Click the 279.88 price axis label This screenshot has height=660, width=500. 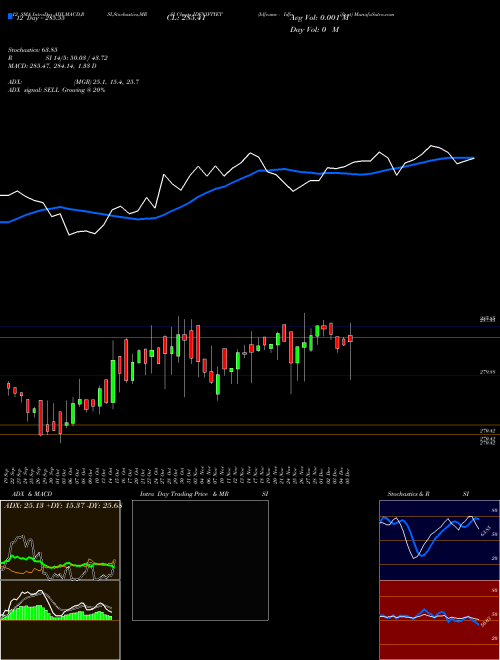488,373
